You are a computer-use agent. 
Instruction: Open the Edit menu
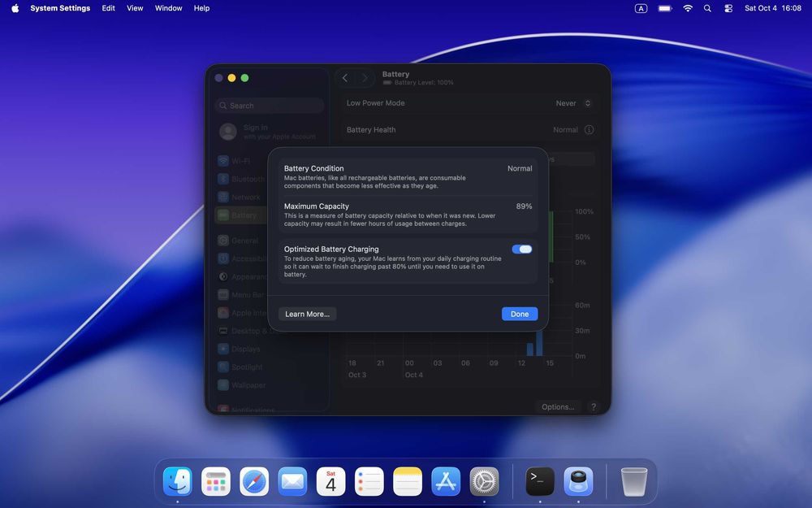click(108, 8)
